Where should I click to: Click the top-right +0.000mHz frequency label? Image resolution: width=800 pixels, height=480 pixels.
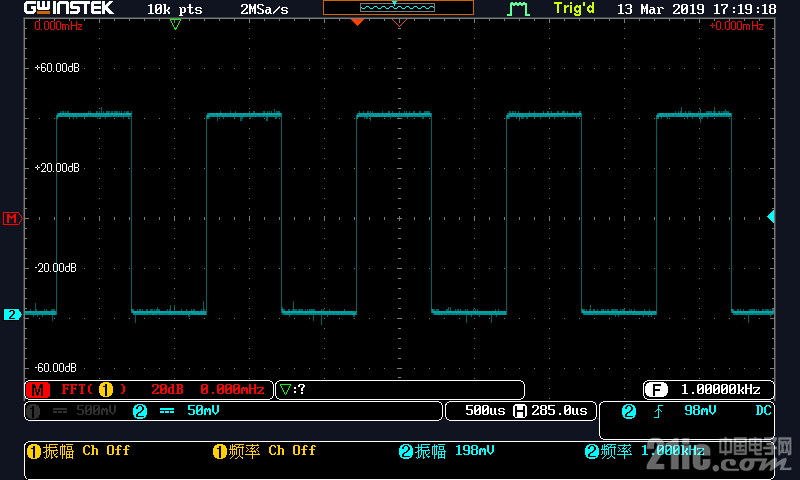click(736, 26)
